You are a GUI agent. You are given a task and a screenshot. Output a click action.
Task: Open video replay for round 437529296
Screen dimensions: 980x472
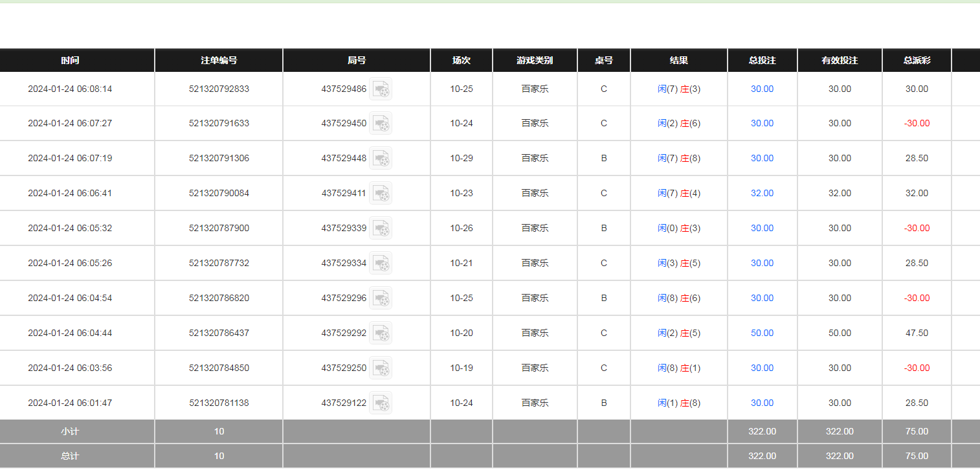pyautogui.click(x=381, y=298)
